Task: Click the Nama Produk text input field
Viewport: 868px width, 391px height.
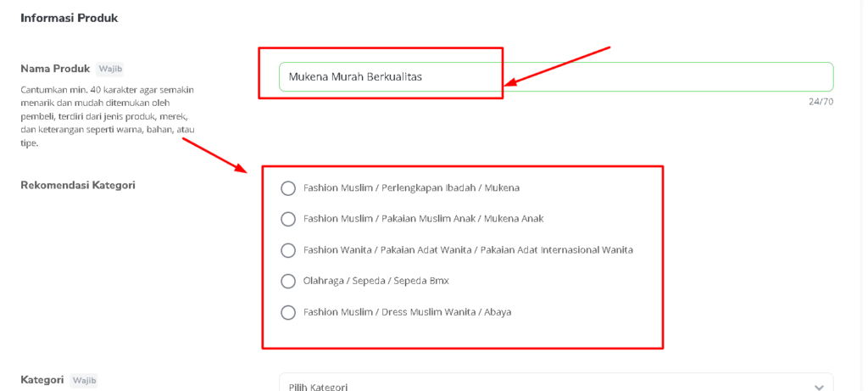Action: pyautogui.click(x=555, y=76)
